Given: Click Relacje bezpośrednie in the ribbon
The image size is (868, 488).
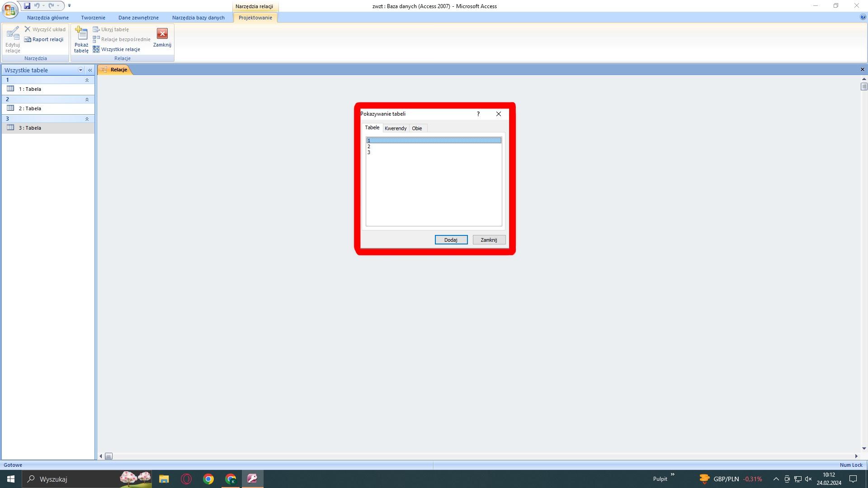Looking at the screenshot, I should point(122,39).
